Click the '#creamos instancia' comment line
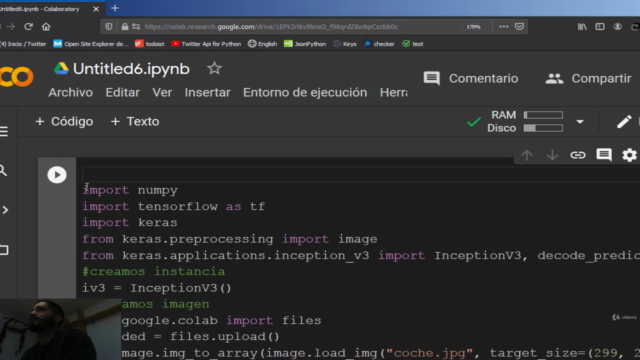Screen dimensions: 640x360 click(x=153, y=271)
